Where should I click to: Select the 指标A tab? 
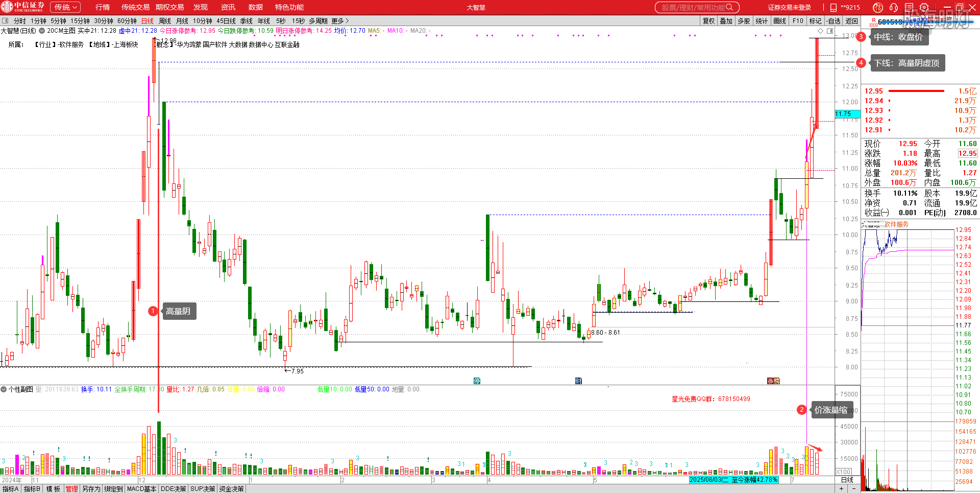click(10, 489)
